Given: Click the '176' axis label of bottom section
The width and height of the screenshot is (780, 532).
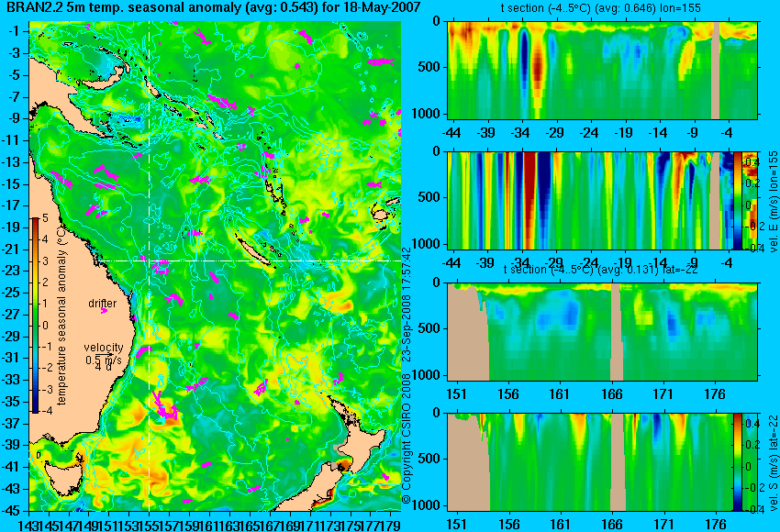Looking at the screenshot, I should pyautogui.click(x=716, y=525).
